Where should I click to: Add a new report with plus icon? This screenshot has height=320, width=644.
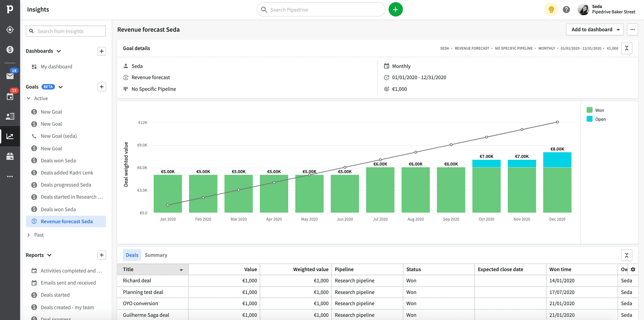click(102, 255)
